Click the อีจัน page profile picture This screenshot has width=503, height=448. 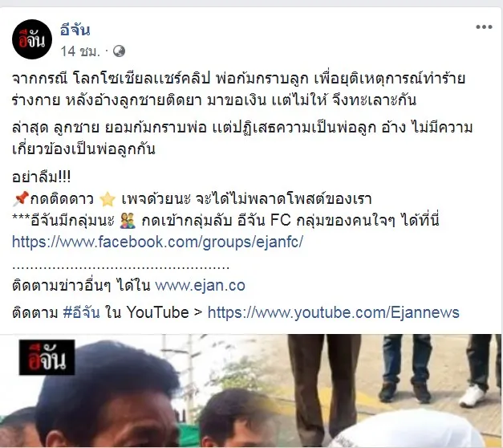(x=32, y=39)
